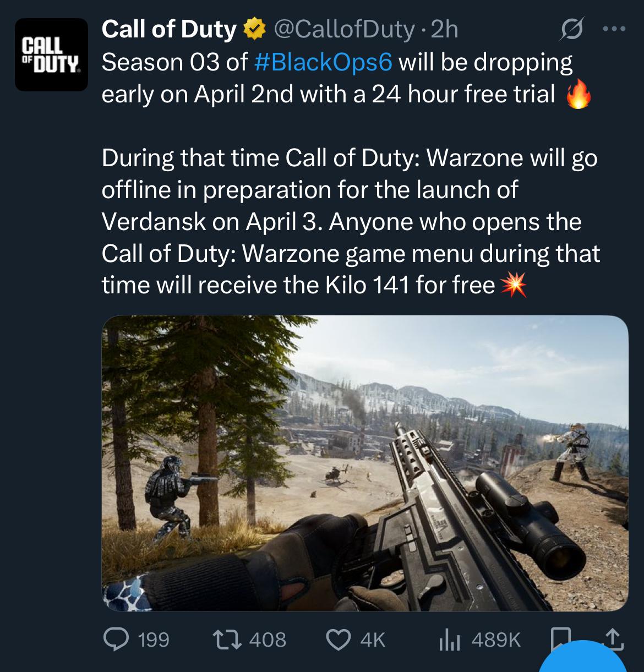644x672 pixels.
Task: Open the three-dot More options menu
Action: coord(614,30)
